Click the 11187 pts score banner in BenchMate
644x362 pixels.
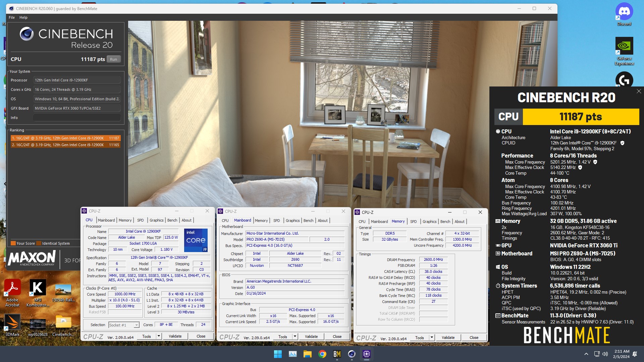pyautogui.click(x=581, y=117)
